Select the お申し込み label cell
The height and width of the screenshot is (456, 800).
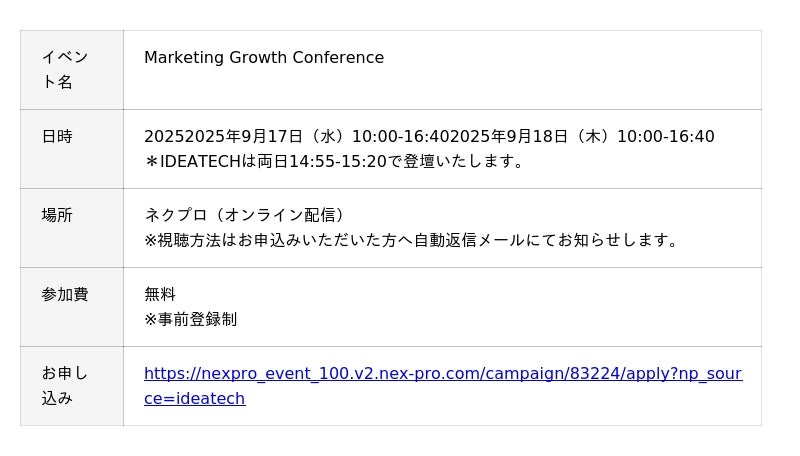tap(72, 386)
